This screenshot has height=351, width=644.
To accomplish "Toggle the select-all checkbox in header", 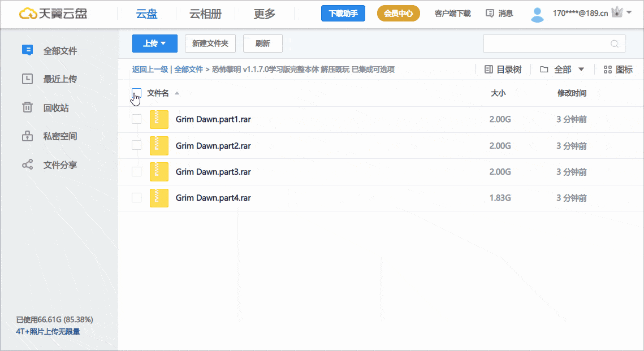I will 136,93.
